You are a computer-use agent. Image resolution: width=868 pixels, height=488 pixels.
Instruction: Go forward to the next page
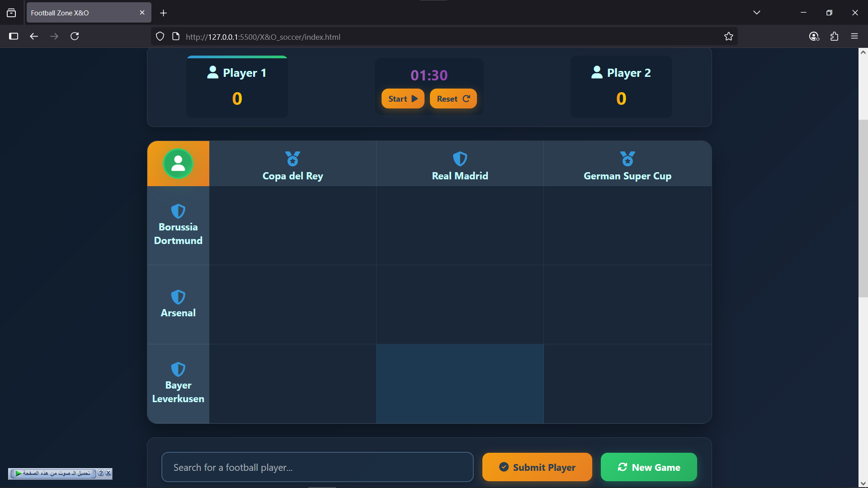click(54, 36)
